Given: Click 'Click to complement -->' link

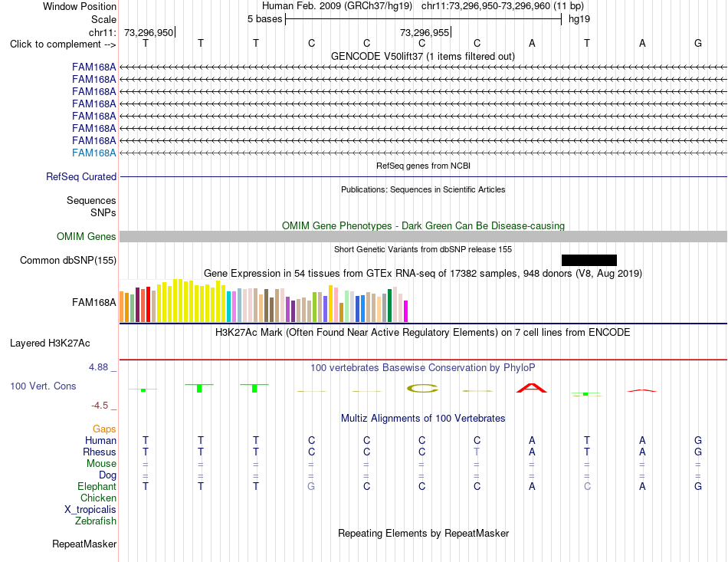Looking at the screenshot, I should (63, 44).
